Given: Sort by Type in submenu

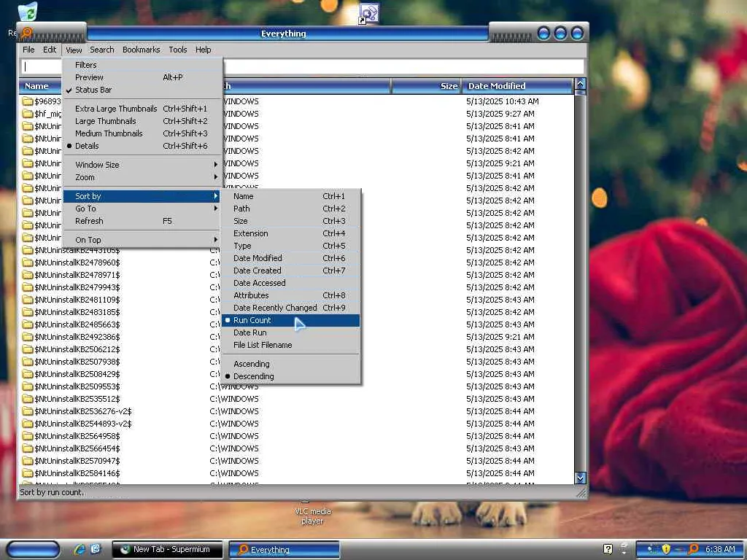Looking at the screenshot, I should [x=290, y=246].
